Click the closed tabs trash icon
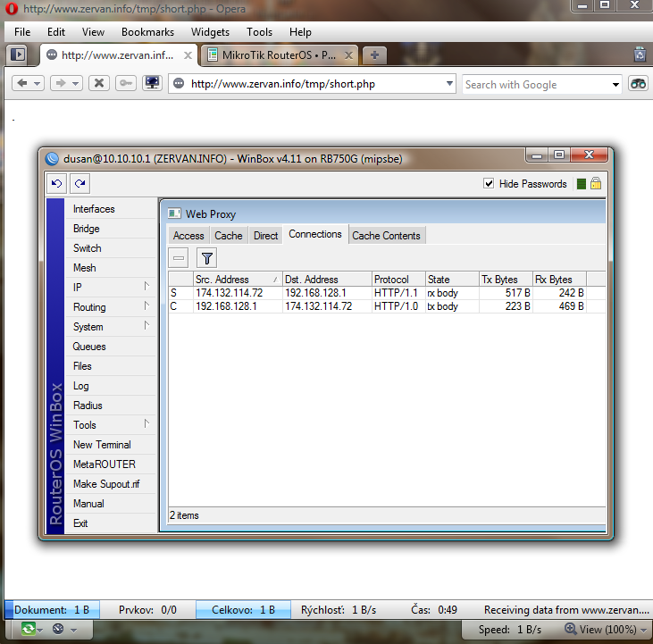This screenshot has height=644, width=653. [640, 54]
